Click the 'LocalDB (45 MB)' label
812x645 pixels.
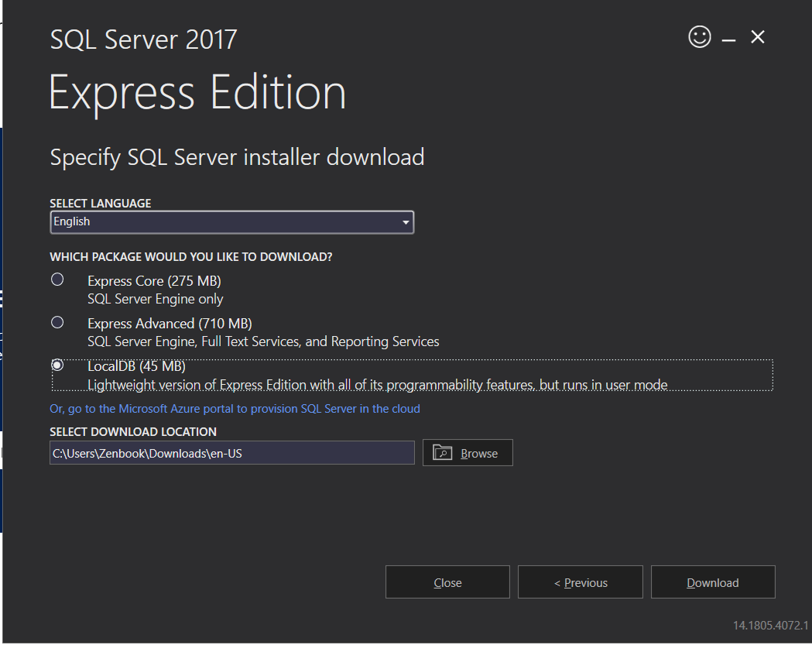tap(137, 366)
